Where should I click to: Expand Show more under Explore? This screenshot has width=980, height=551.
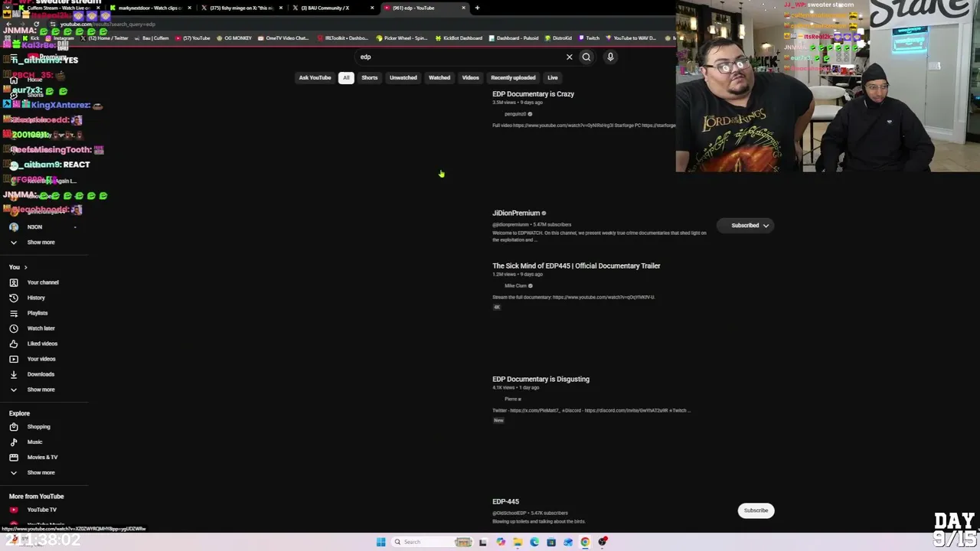[44, 472]
